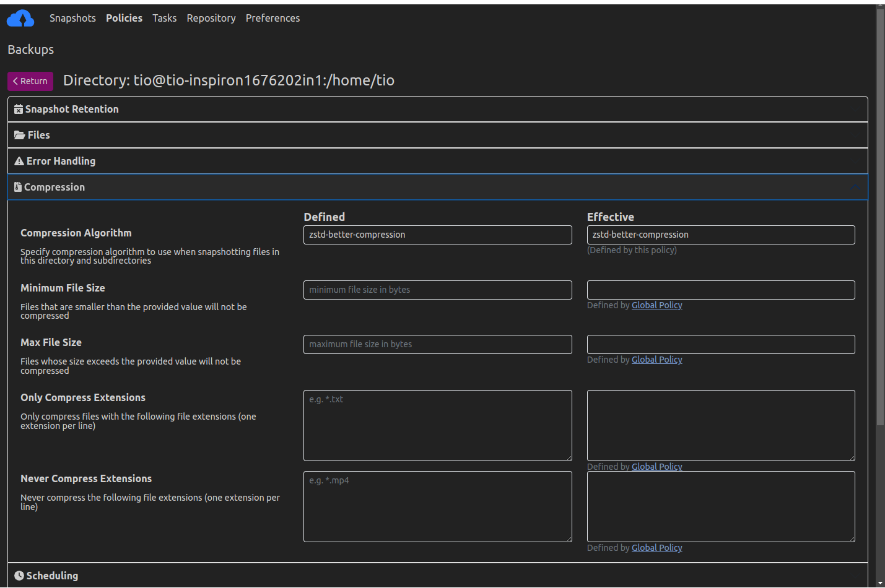Click the Minimum File Size label
The height and width of the screenshot is (588, 885).
pos(63,288)
